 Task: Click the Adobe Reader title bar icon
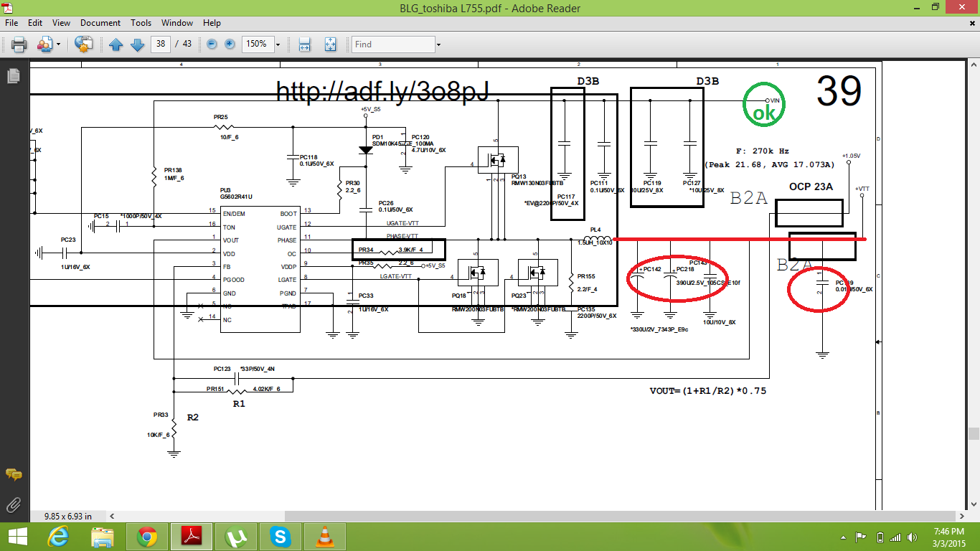tap(9, 8)
